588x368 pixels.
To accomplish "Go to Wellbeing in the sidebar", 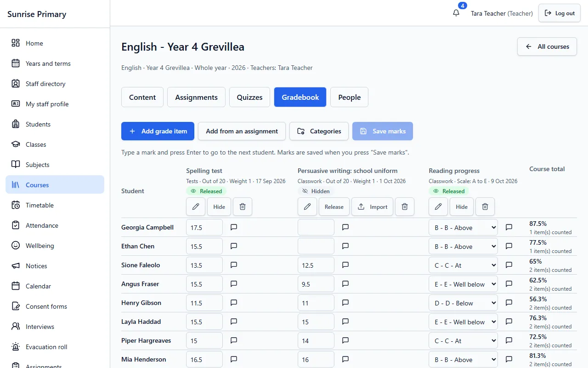I will pyautogui.click(x=55, y=246).
